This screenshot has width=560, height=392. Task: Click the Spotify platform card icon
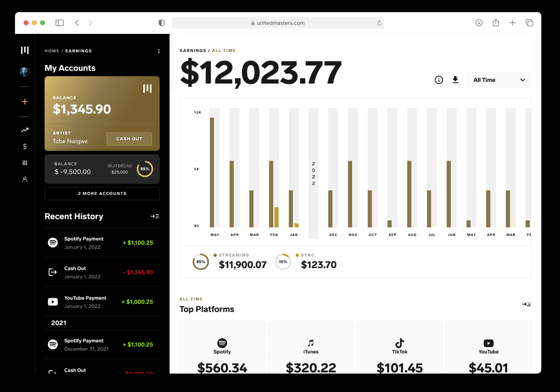[x=222, y=343]
